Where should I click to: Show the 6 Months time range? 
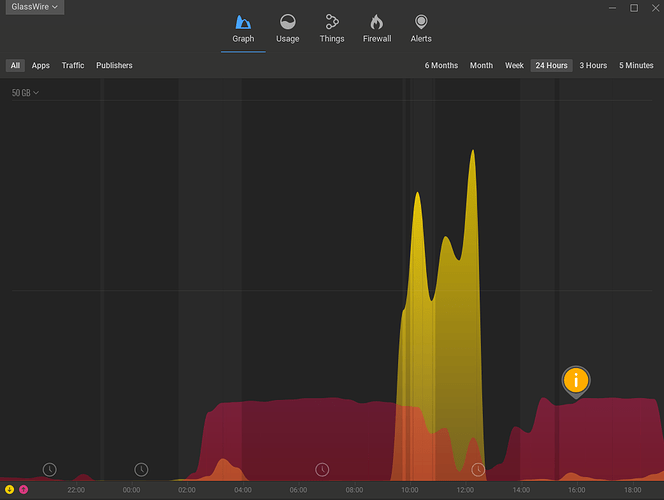(441, 65)
